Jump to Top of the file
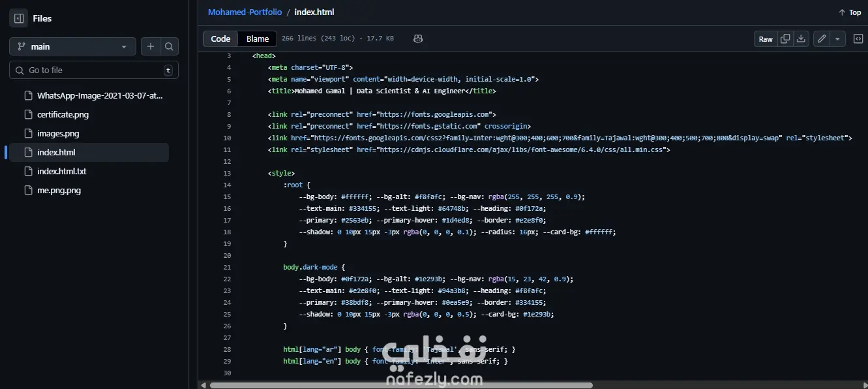Screen dimensions: 868x389 tap(850, 12)
